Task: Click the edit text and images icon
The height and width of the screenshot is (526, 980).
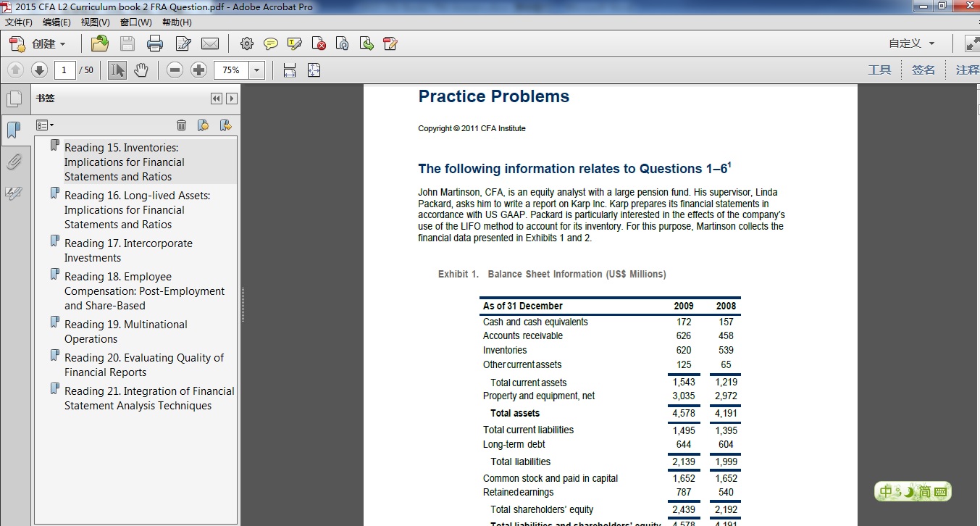Action: pos(390,43)
